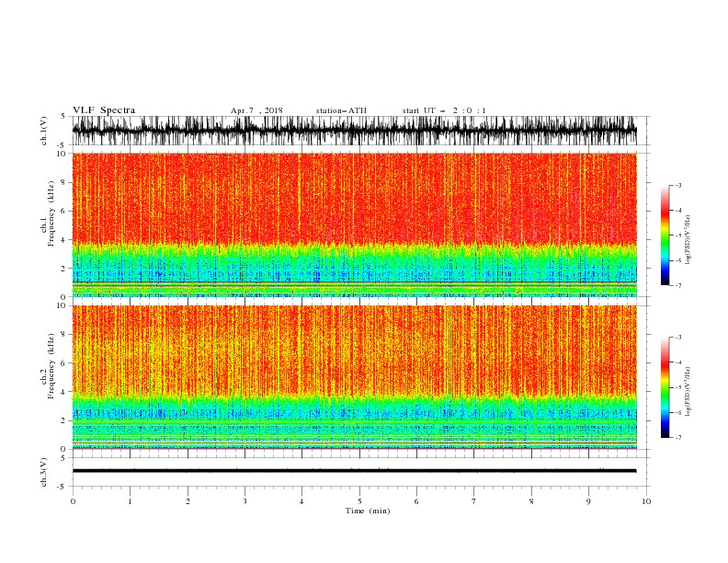
Task: Click the ch.1(V) waveform axis label
Action: 44,131
